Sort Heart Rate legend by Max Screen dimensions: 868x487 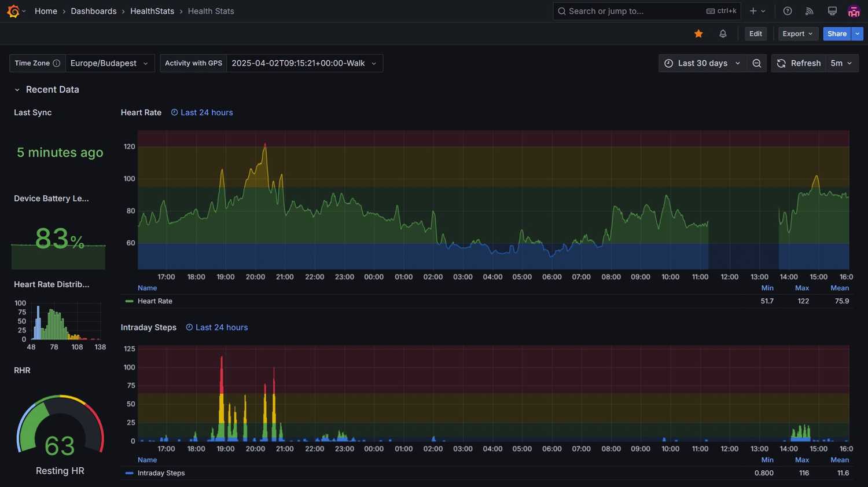(x=802, y=288)
